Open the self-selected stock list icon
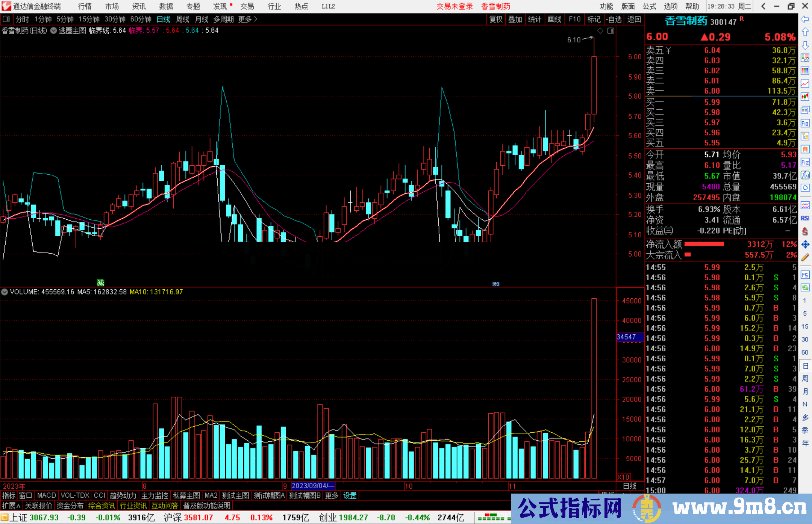This screenshot has height=524, width=812. (x=805, y=58)
